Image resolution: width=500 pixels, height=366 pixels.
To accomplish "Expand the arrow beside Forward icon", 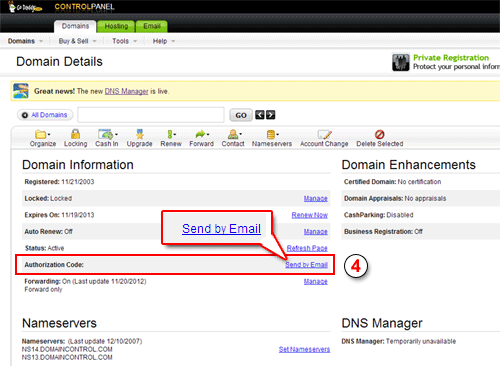I will [208, 134].
